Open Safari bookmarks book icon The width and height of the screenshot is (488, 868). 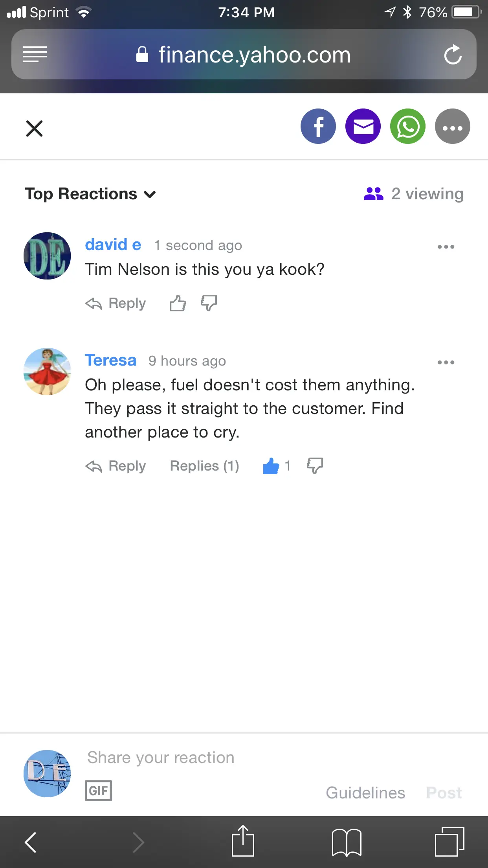pyautogui.click(x=346, y=842)
